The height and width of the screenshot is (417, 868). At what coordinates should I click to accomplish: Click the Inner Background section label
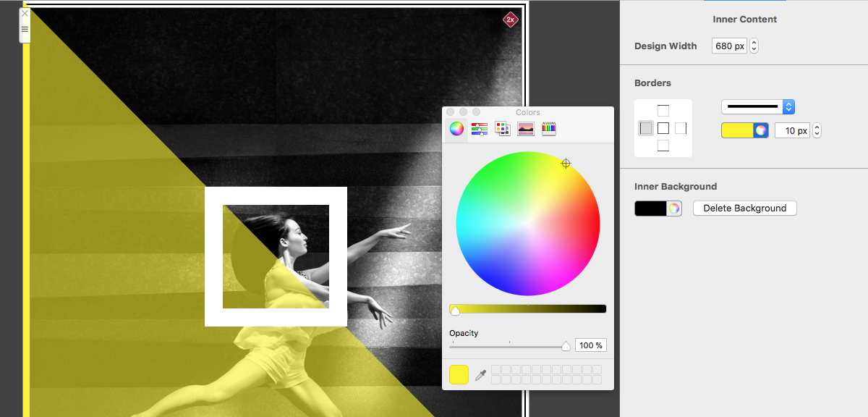(x=676, y=187)
